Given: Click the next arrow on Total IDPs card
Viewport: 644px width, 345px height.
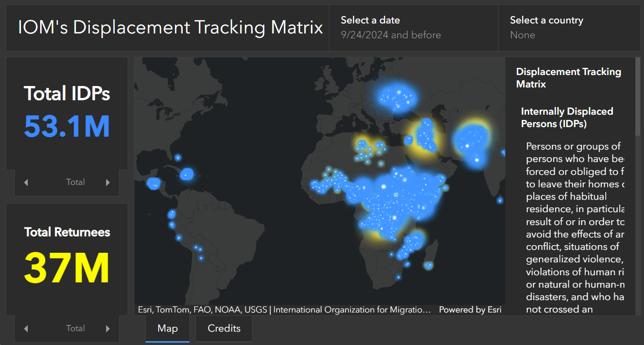Looking at the screenshot, I should (108, 182).
